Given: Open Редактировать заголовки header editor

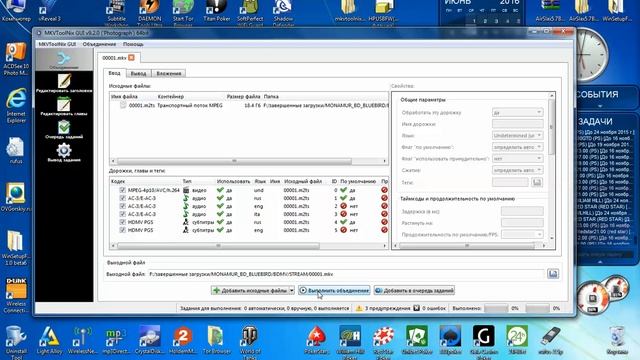Looking at the screenshot, I should pos(64,83).
